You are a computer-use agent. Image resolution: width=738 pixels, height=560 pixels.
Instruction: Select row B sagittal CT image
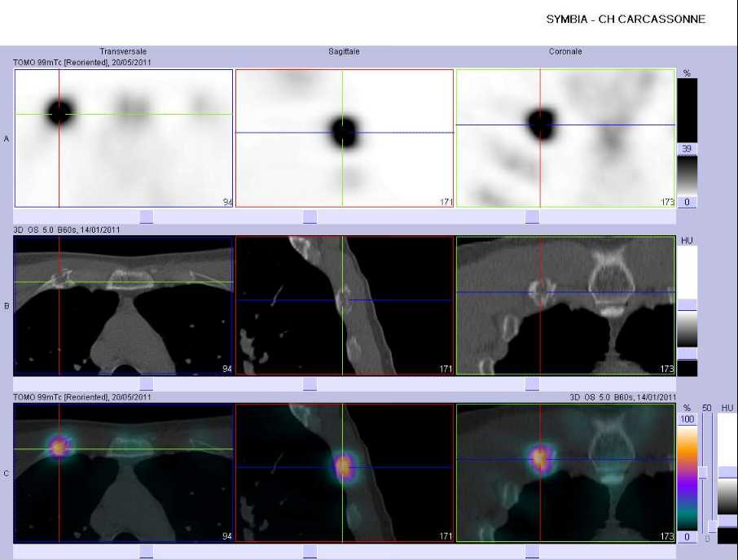[x=345, y=305]
